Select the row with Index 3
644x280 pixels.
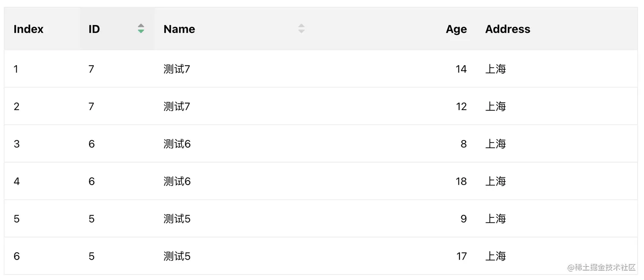(x=321, y=144)
